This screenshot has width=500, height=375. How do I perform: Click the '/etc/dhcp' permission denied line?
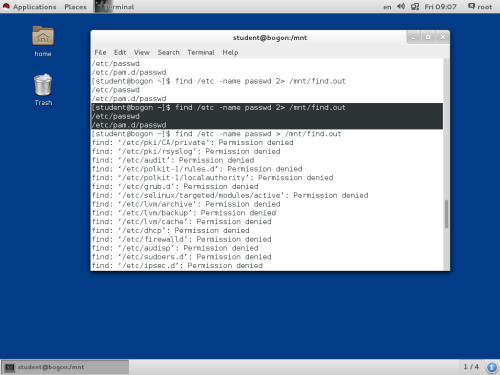171,230
